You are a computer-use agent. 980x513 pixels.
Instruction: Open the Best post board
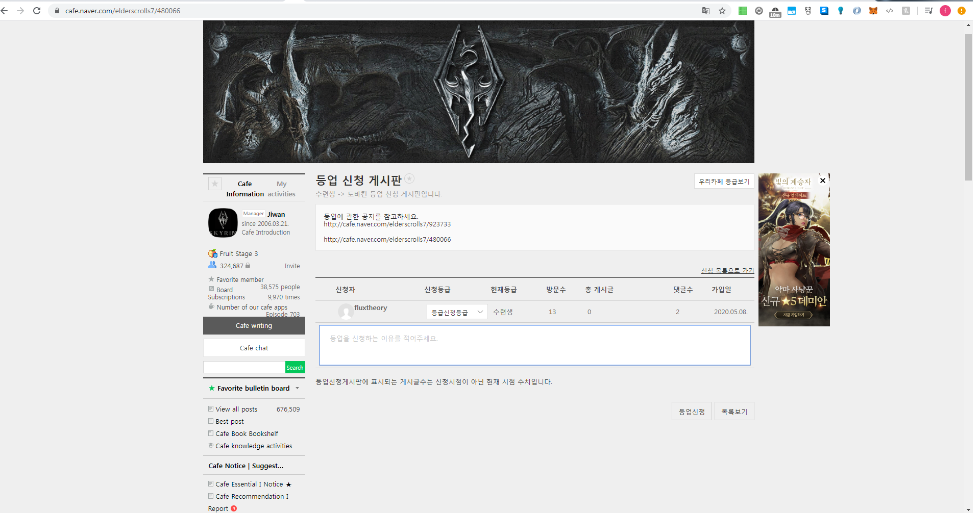pos(230,422)
